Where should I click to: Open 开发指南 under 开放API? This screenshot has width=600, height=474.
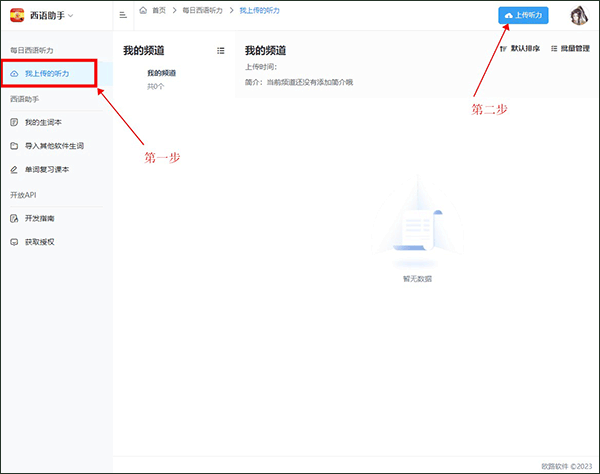[x=41, y=218]
